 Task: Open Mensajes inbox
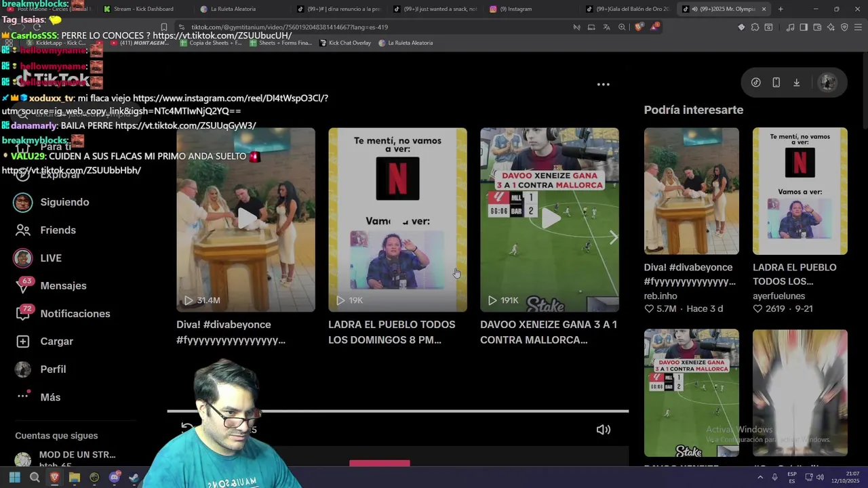(51, 286)
